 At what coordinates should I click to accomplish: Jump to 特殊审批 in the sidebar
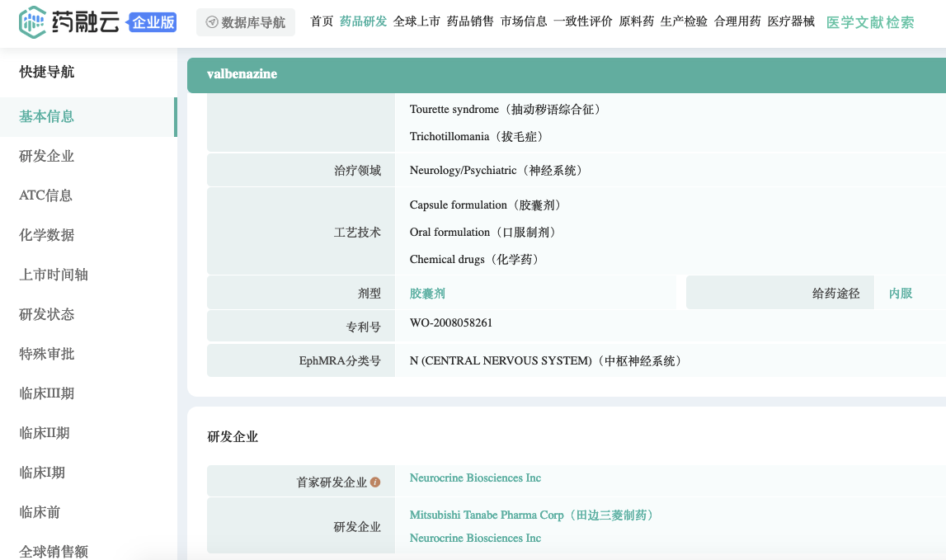(46, 354)
